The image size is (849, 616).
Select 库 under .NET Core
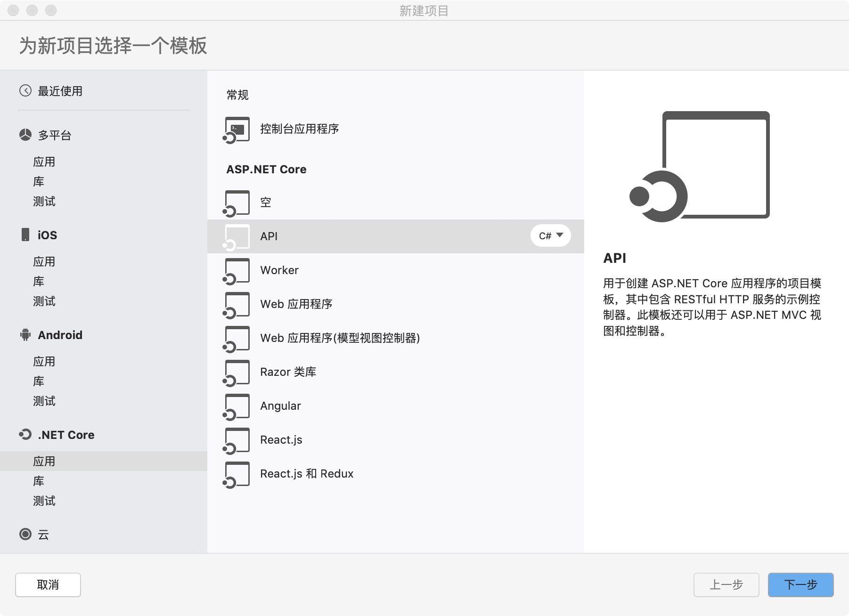(39, 481)
